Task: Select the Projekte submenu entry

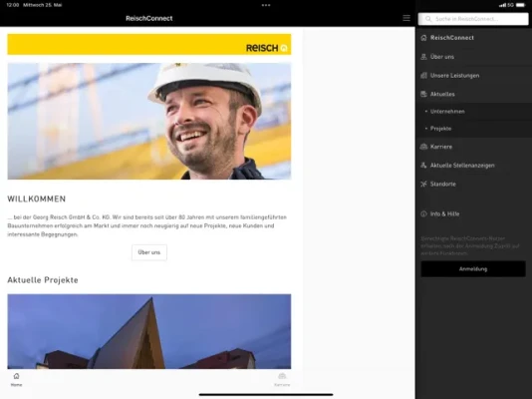Action: [473, 129]
